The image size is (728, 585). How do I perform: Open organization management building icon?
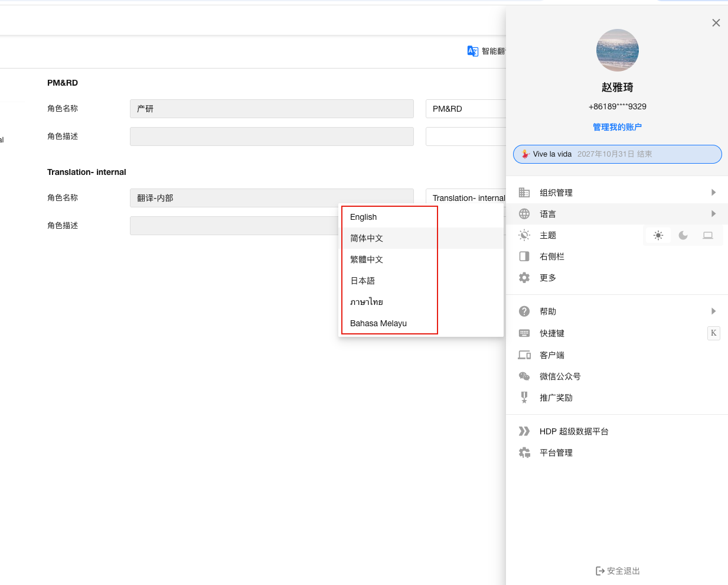point(524,193)
